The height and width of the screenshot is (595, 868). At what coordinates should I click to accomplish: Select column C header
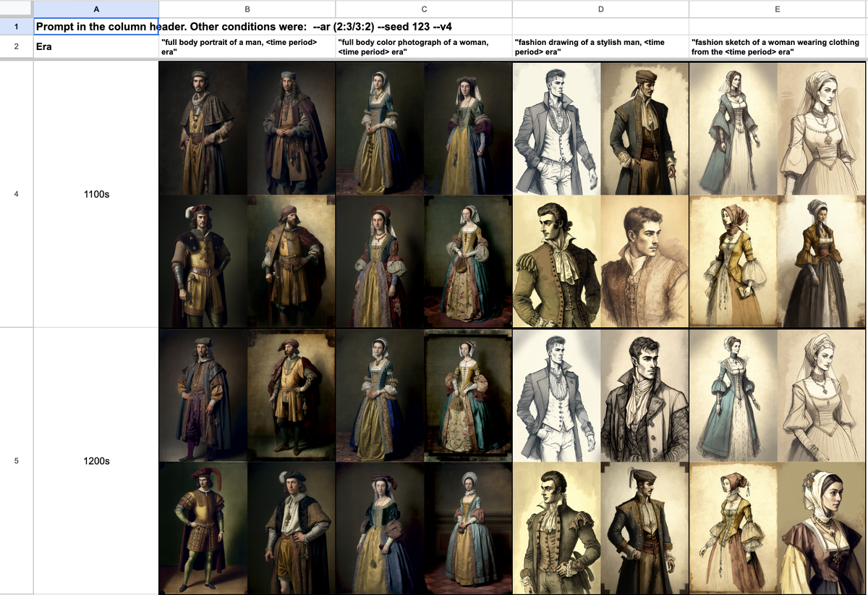[424, 9]
